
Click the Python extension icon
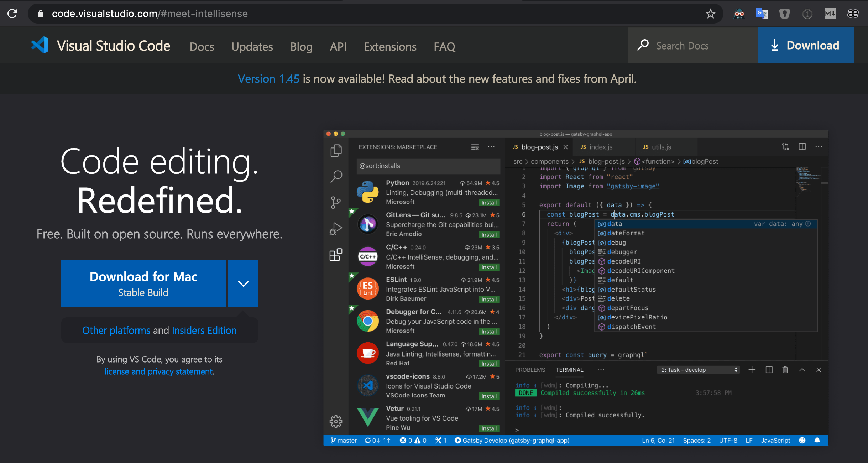[368, 192]
